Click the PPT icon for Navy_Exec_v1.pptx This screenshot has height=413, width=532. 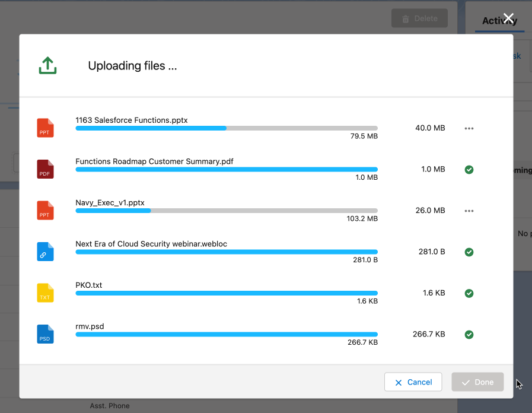tap(45, 211)
